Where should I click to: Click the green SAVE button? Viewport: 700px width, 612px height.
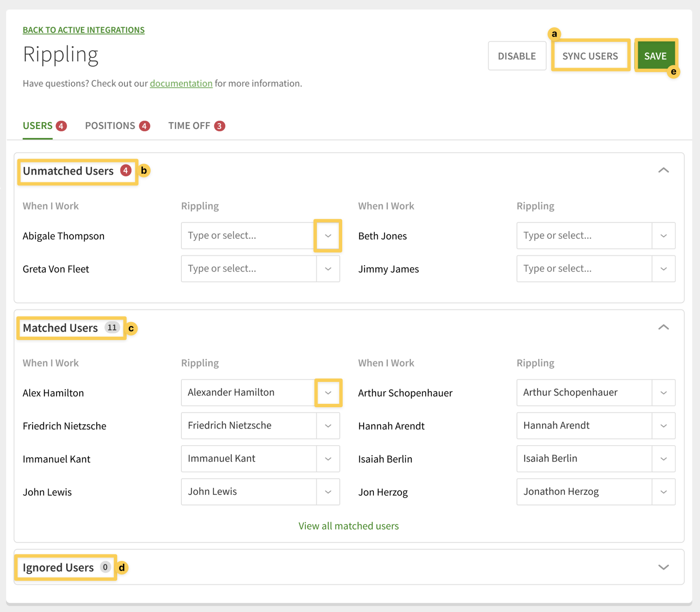656,55
